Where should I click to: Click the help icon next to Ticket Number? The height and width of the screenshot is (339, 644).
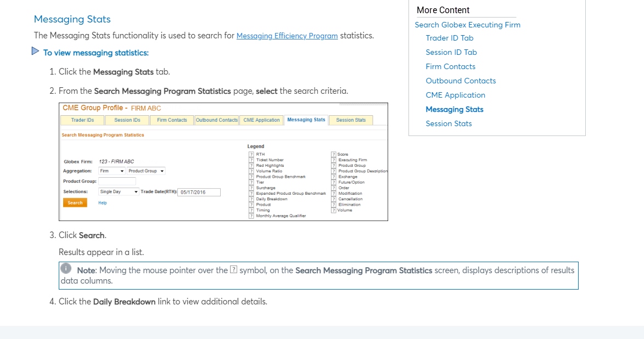click(x=251, y=160)
